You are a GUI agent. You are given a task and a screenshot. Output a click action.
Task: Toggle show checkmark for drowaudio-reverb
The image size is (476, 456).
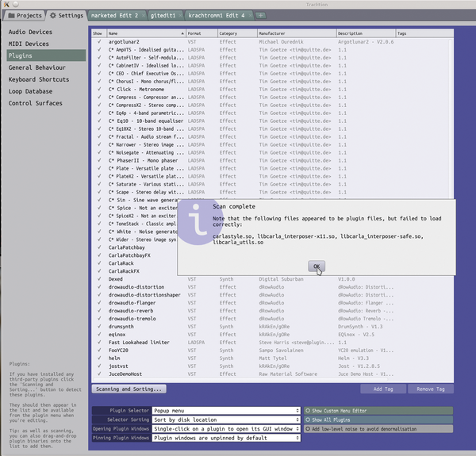99,311
